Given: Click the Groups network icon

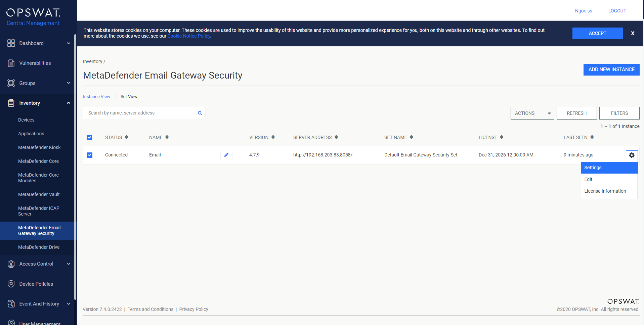Looking at the screenshot, I should pyautogui.click(x=11, y=83).
